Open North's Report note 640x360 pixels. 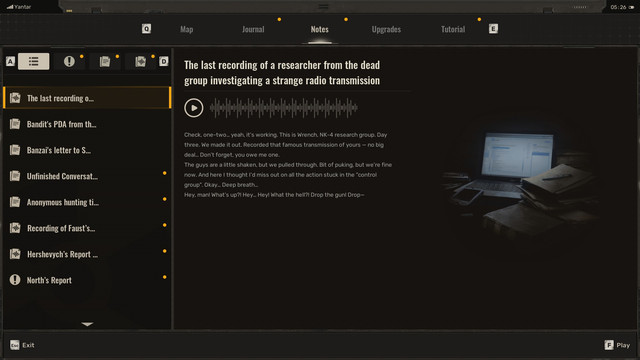(x=87, y=280)
